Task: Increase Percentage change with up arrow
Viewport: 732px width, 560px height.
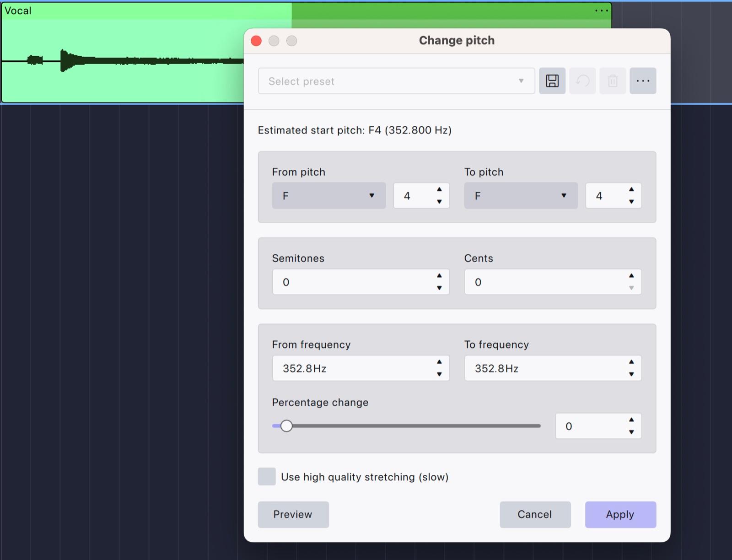Action: coord(631,420)
